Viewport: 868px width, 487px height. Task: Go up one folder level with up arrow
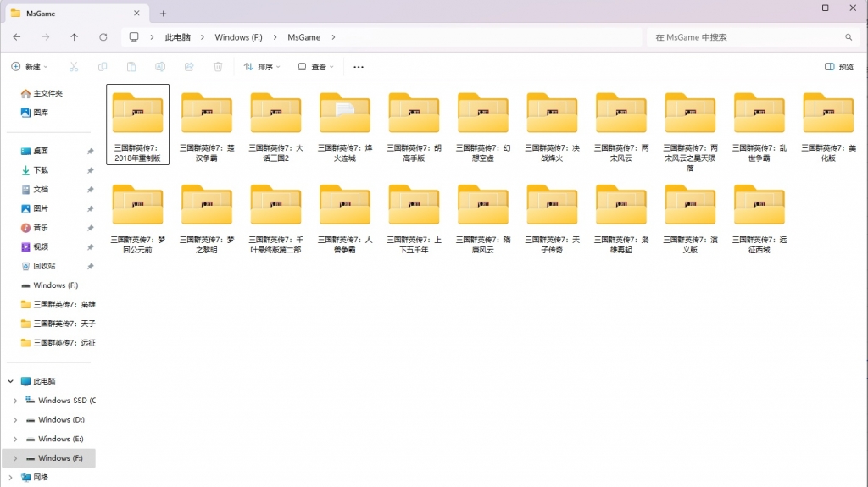pyautogui.click(x=75, y=37)
